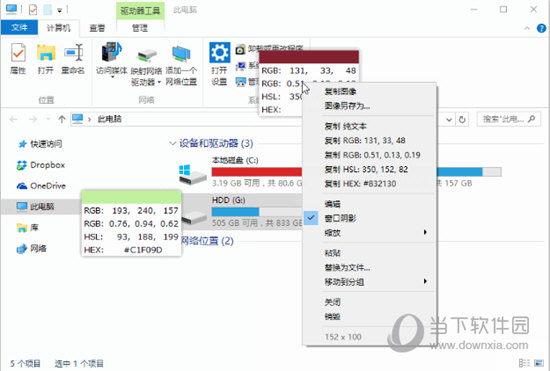Click the 驱动器工具 contextual tab header

coord(140,11)
